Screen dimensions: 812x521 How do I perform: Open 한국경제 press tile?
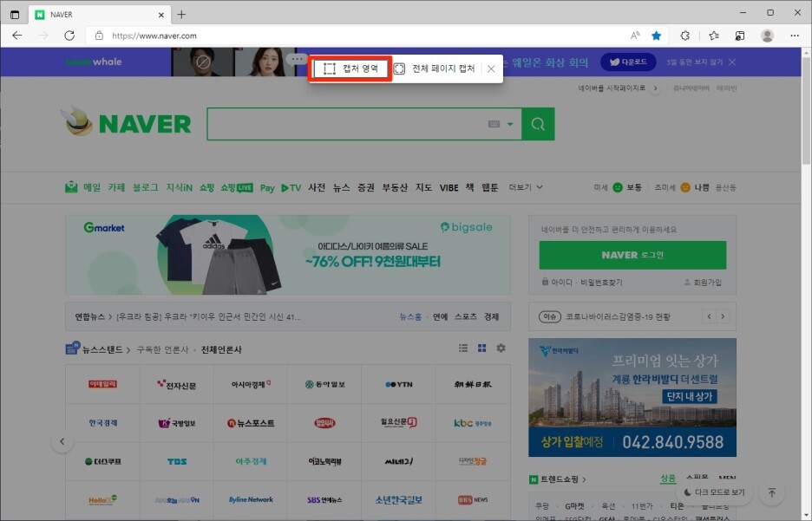coord(102,423)
